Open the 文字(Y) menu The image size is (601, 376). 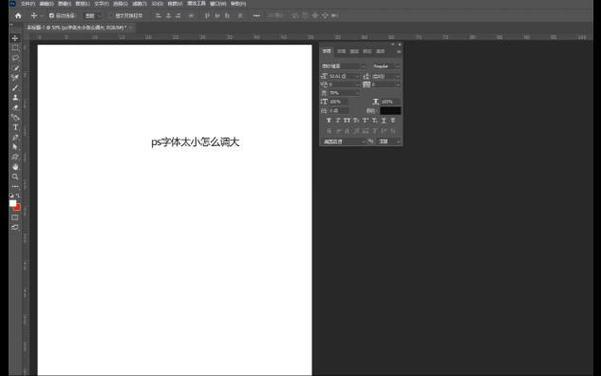click(x=101, y=4)
